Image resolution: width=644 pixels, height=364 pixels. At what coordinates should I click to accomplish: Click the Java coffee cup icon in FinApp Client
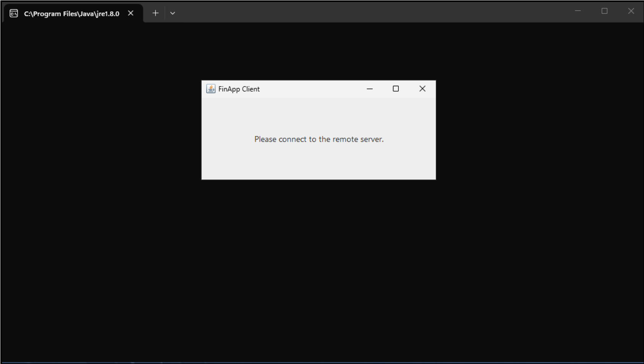pos(210,89)
